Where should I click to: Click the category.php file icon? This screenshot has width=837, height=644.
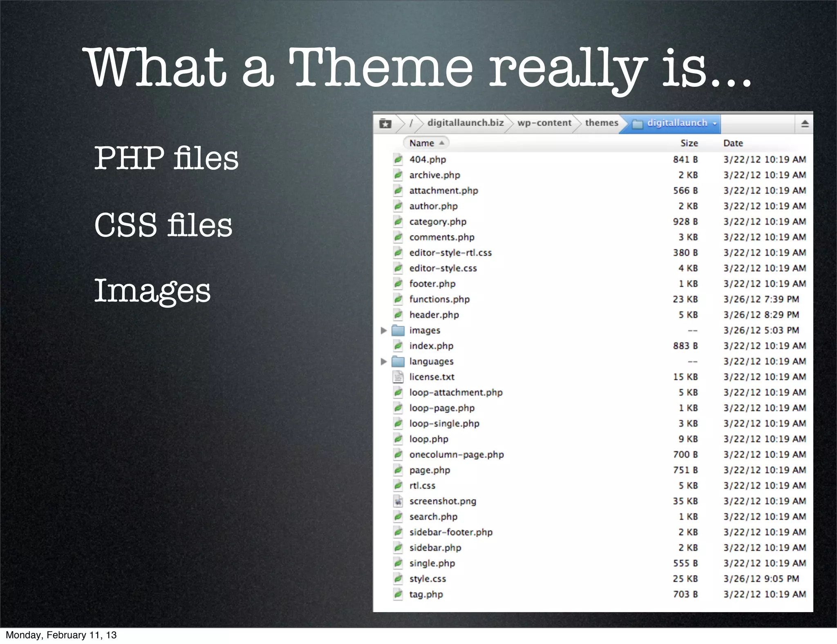(x=398, y=221)
